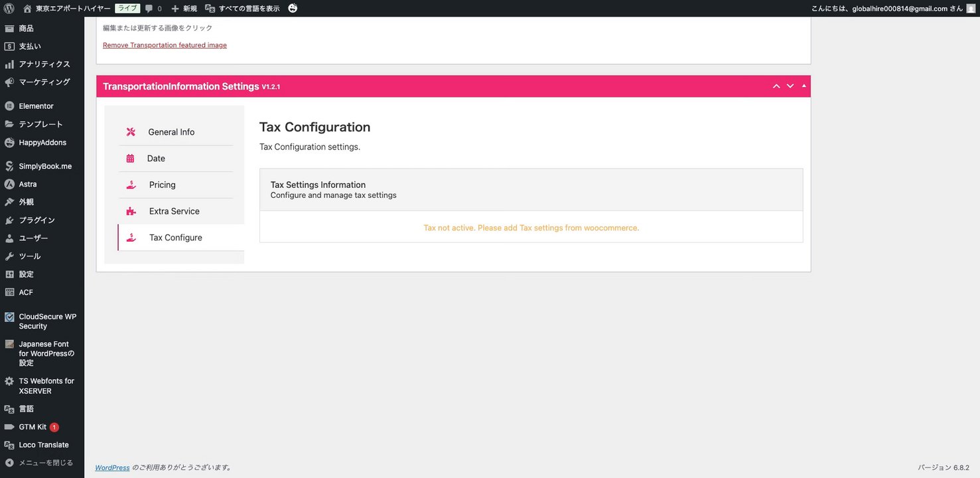Click the HappyAddons smiley face in admin bar

coord(293,9)
